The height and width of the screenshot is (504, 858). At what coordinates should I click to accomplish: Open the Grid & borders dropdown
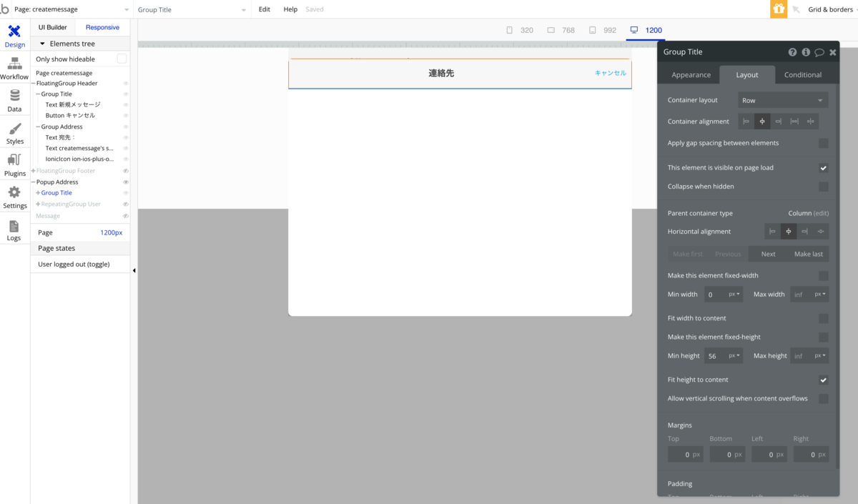(832, 9)
